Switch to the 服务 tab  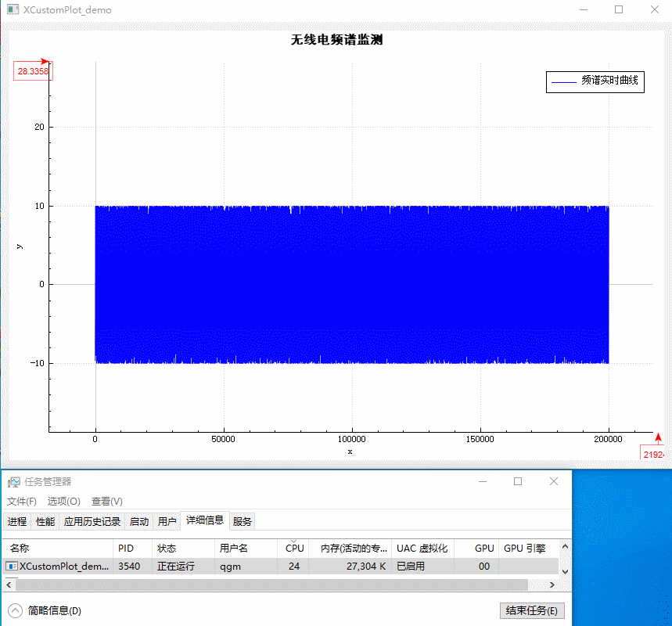[243, 521]
